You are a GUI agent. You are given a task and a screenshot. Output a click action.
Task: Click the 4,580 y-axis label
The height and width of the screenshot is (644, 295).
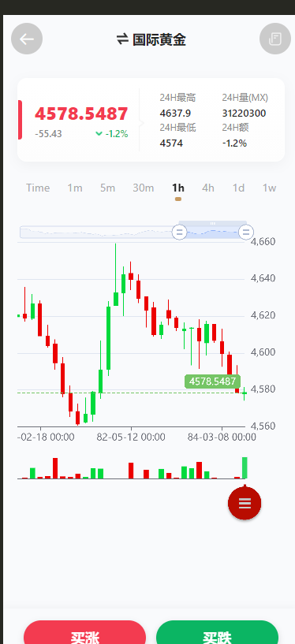[263, 389]
